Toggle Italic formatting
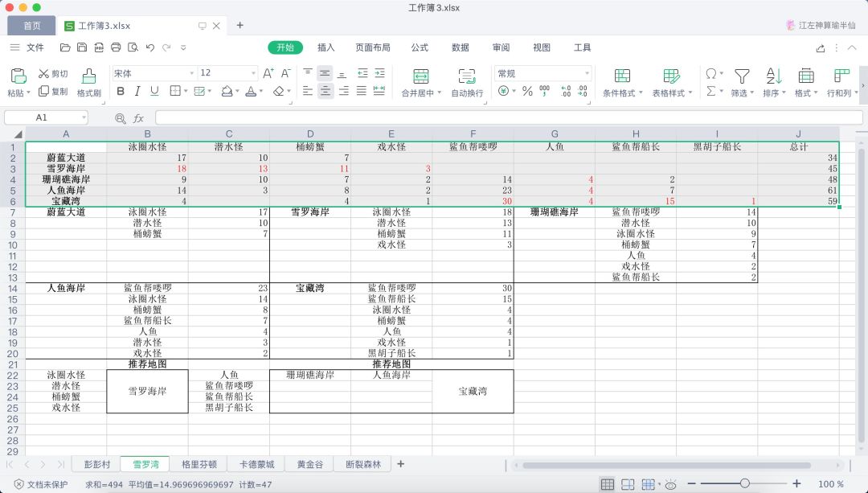Viewport: 868px width, 493px height. [x=137, y=92]
